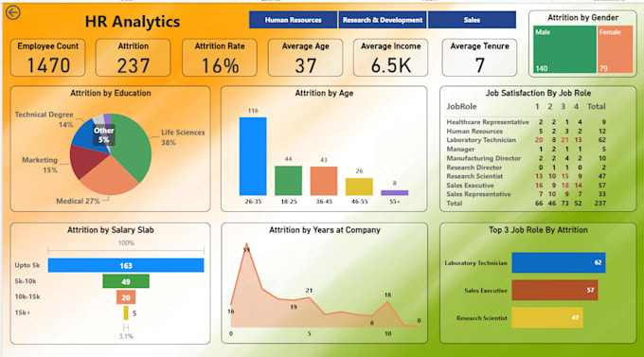Select the 26-35 age bar
The image size is (644, 357).
tap(253, 156)
